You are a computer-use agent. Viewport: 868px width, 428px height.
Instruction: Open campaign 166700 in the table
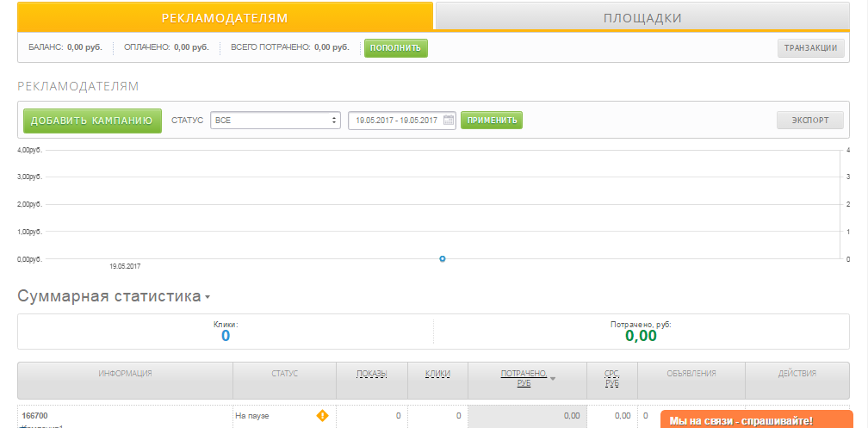click(35, 416)
